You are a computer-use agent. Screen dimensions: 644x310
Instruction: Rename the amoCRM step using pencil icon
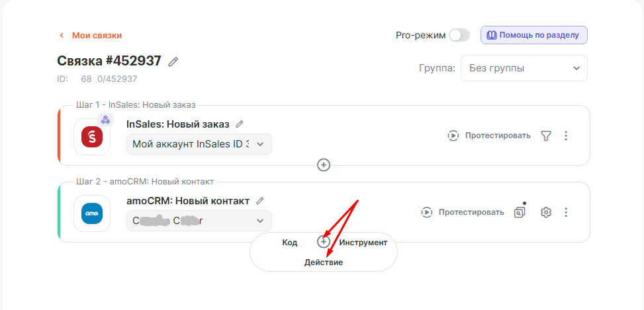click(x=260, y=201)
